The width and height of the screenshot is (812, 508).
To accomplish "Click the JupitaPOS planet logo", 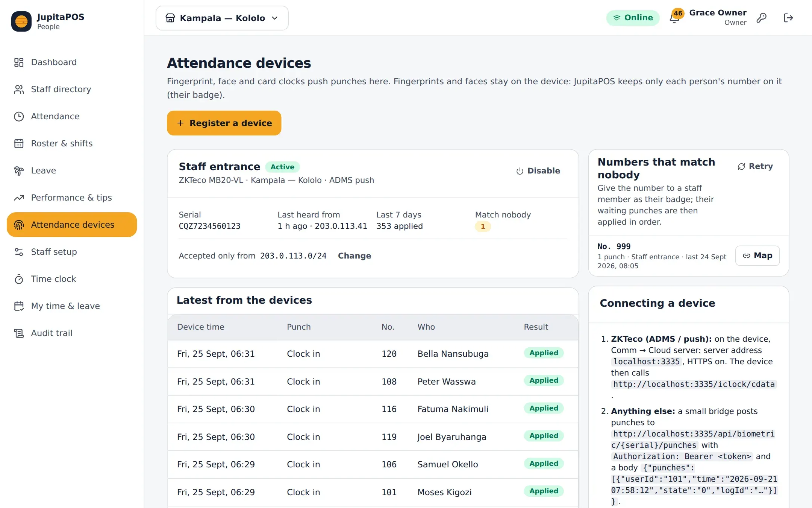I will pyautogui.click(x=21, y=21).
